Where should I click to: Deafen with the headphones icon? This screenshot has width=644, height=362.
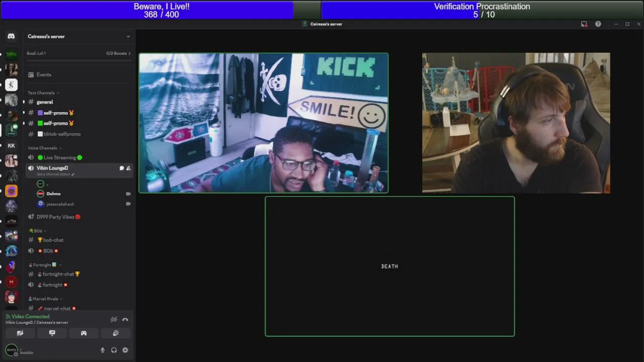(114, 350)
